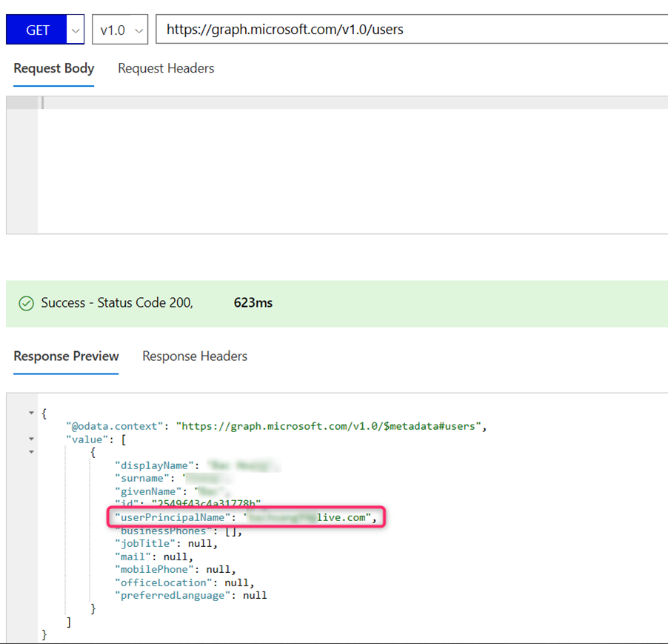Screen dimensions: 668x644
Task: Collapse the "value" array
Action: pos(31,439)
